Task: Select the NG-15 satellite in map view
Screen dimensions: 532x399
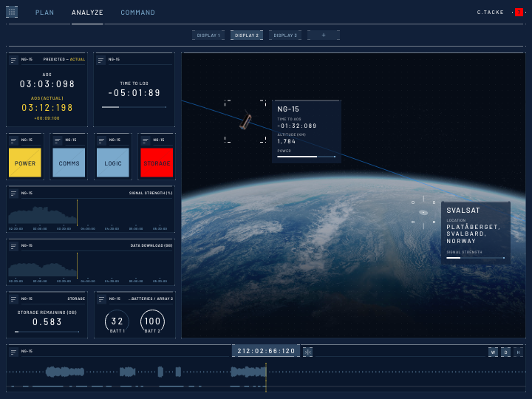Action: (245, 121)
